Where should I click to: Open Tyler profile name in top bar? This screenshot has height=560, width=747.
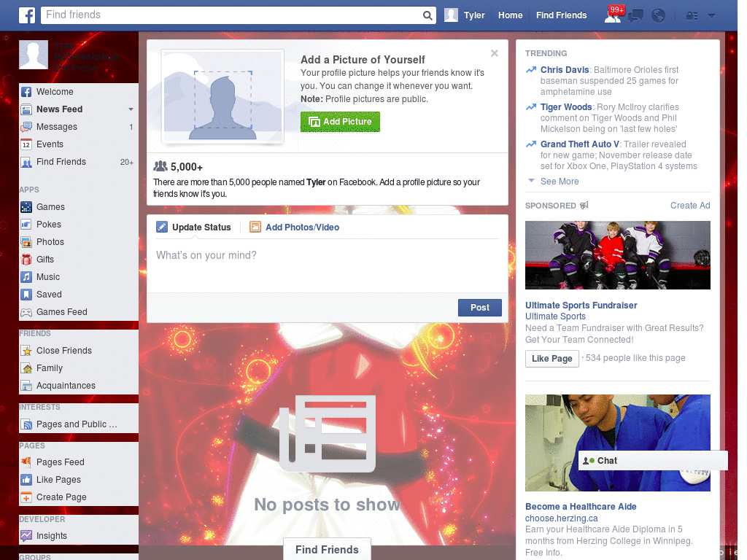click(x=474, y=15)
